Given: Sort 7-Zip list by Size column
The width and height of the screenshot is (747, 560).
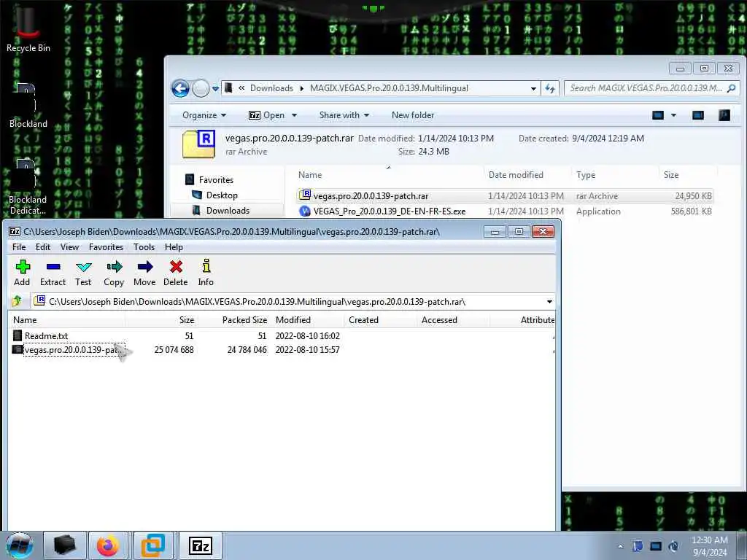Looking at the screenshot, I should pos(161,320).
